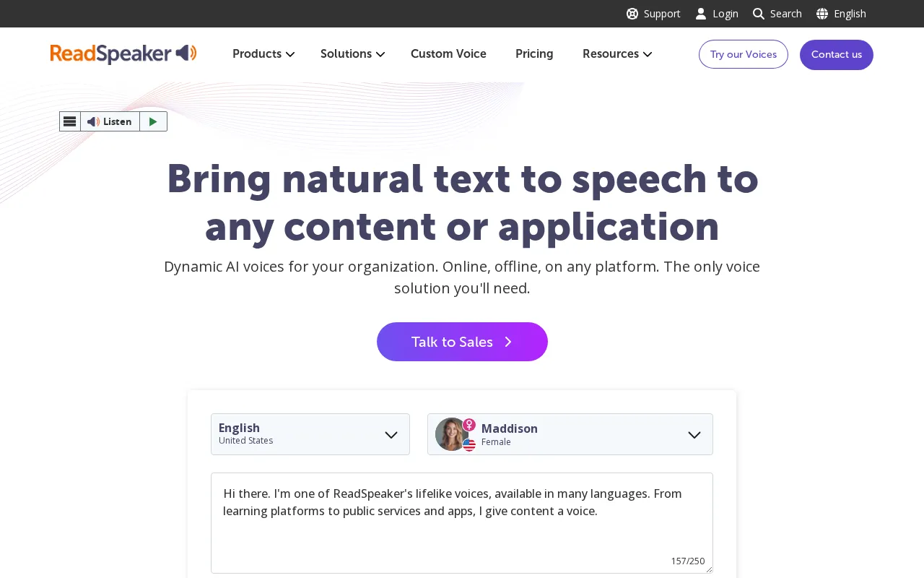
Task: Click the 157/250 character counter
Action: tap(688, 561)
